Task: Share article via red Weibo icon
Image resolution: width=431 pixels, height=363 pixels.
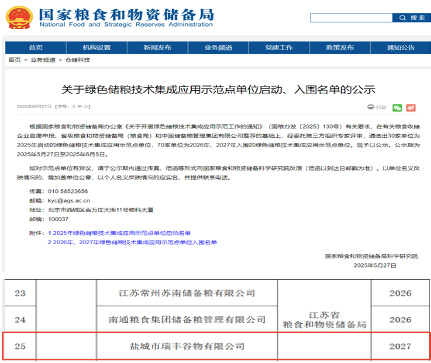Action: 411,108
